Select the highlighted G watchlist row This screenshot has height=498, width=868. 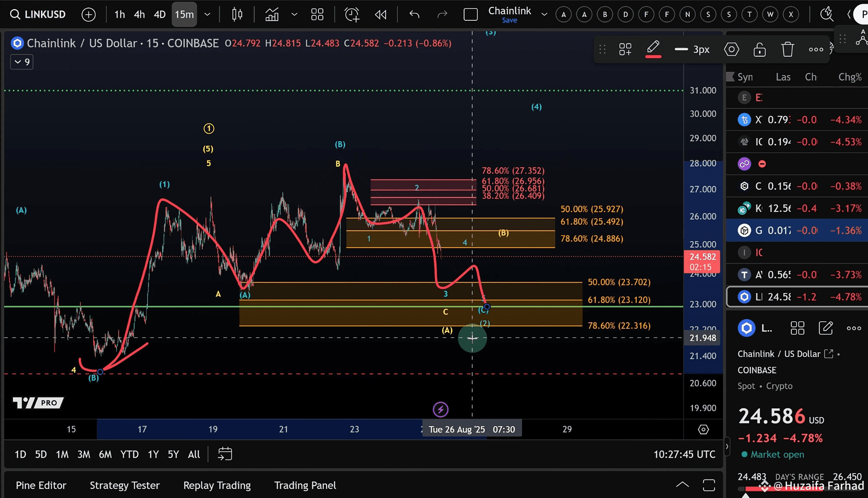click(x=797, y=231)
